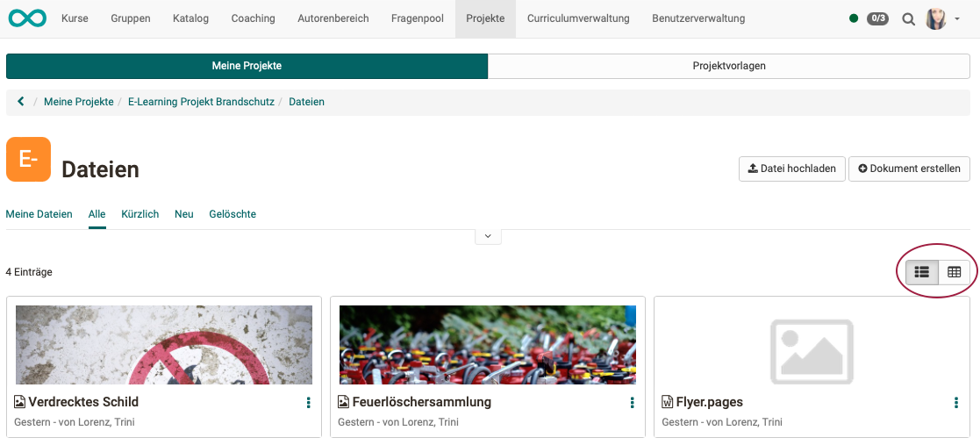Screen dimensions: 980x445
Task: Click the user avatar picture
Action: point(935,18)
